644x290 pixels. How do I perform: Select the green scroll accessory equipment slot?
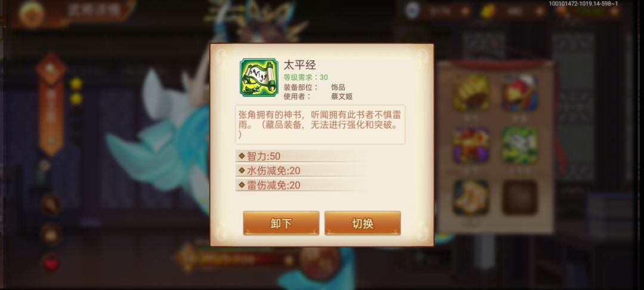[x=520, y=145]
